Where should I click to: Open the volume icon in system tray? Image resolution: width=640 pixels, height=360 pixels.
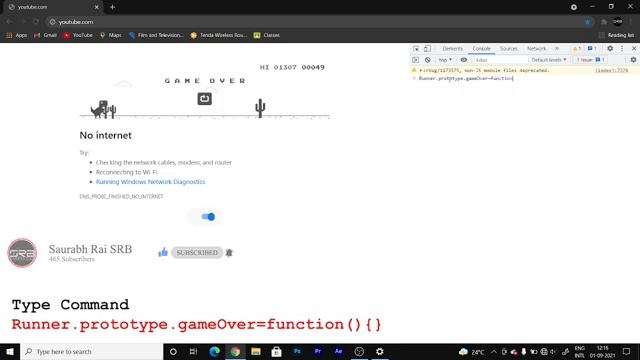tap(553, 351)
